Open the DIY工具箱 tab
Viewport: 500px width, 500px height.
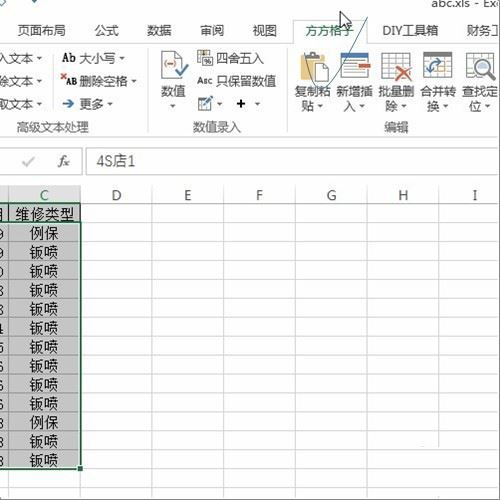[x=410, y=31]
